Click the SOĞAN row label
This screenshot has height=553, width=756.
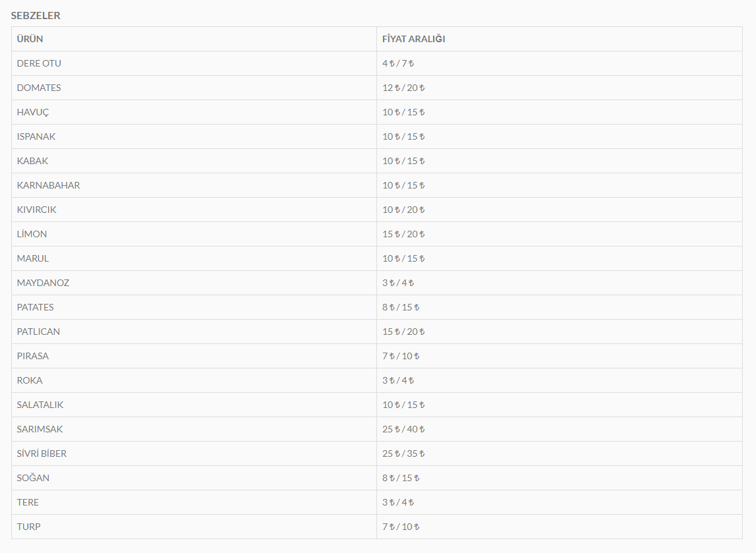[x=33, y=478]
